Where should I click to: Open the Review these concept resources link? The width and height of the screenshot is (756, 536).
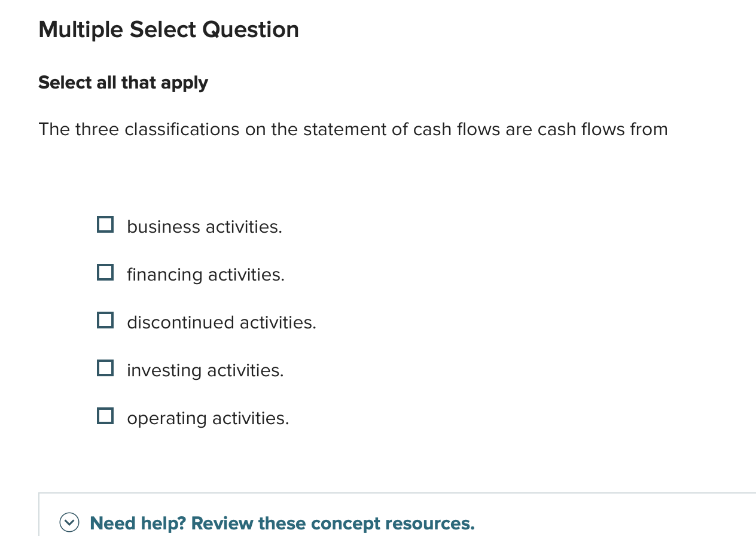click(282, 523)
